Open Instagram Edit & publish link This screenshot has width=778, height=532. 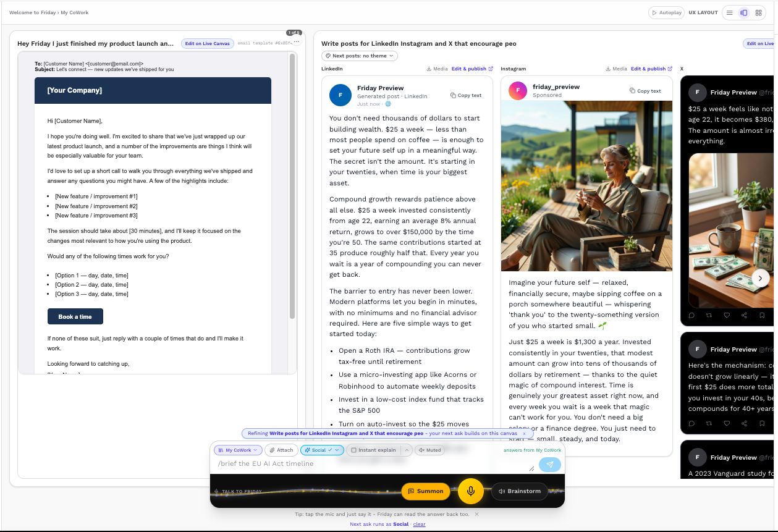(651, 69)
